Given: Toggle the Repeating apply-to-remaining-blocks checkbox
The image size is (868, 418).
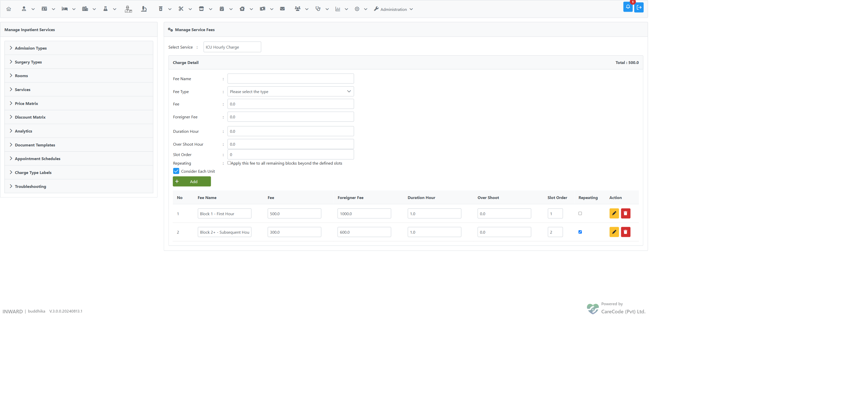Looking at the screenshot, I should [x=229, y=163].
